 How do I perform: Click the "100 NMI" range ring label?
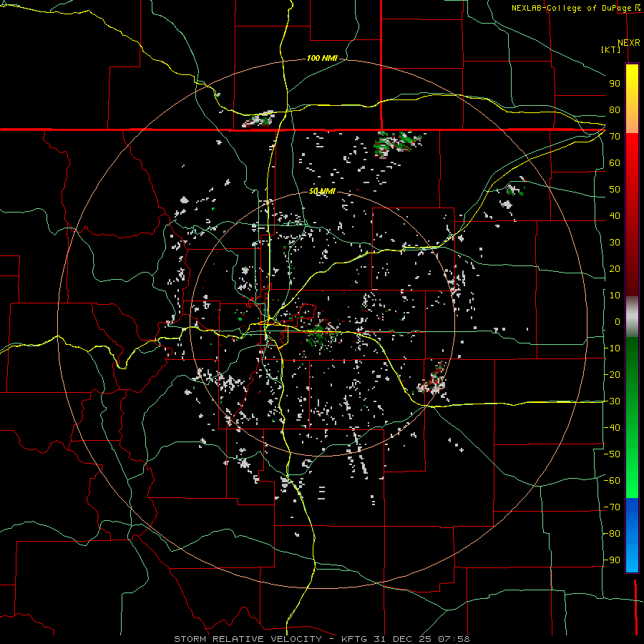coord(322,58)
